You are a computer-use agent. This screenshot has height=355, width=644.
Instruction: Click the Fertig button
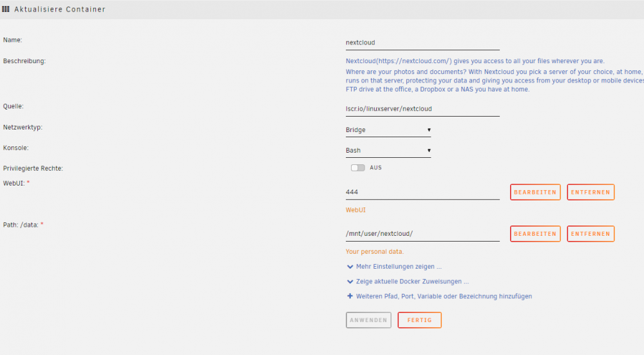click(x=419, y=320)
